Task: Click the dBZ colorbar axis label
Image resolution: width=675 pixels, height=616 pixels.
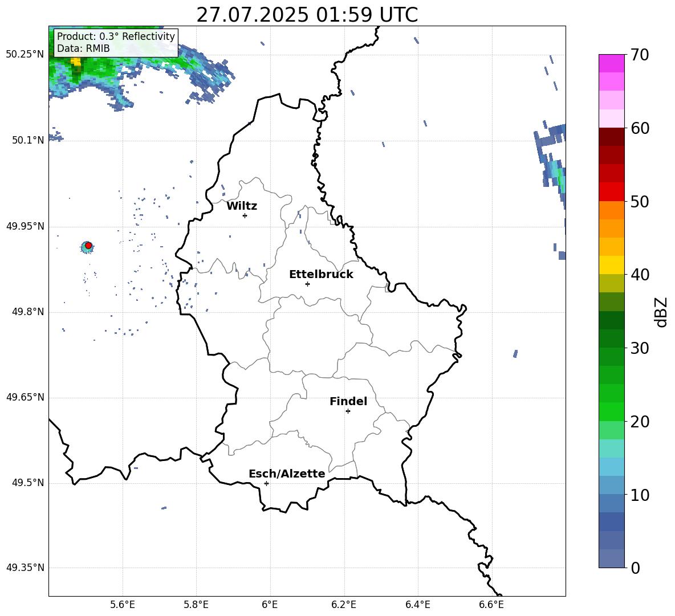Action: pyautogui.click(x=662, y=312)
